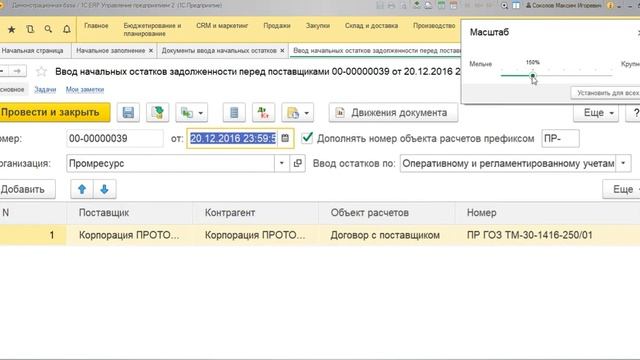Click Установить для всех in Масштаб
This screenshot has width=640, height=360.
pos(606,93)
